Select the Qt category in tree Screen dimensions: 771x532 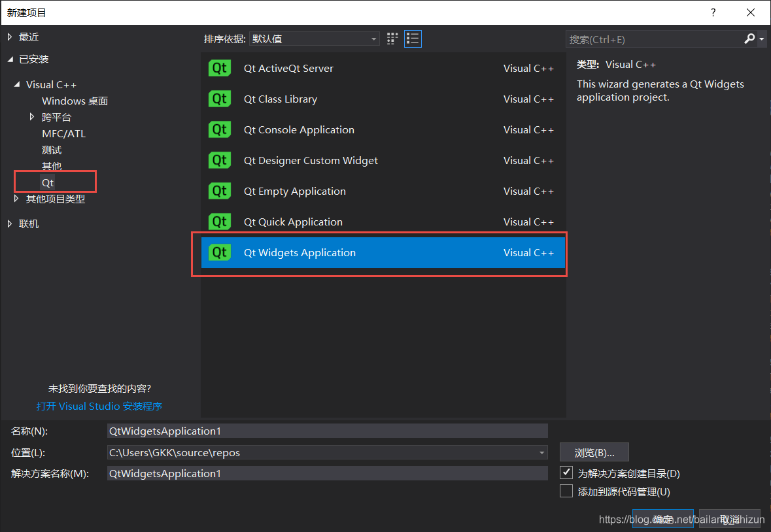tap(48, 183)
